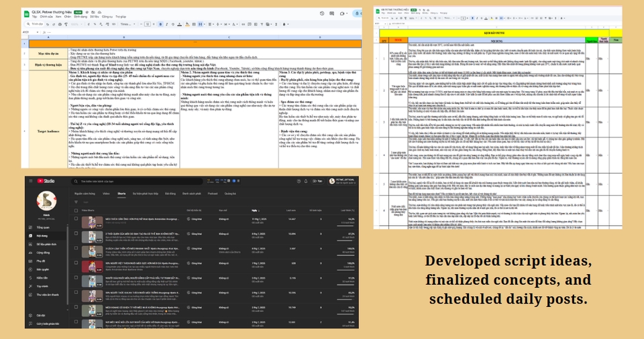Click the PETWE channel avatar picture
The image size is (644, 339).
[46, 202]
